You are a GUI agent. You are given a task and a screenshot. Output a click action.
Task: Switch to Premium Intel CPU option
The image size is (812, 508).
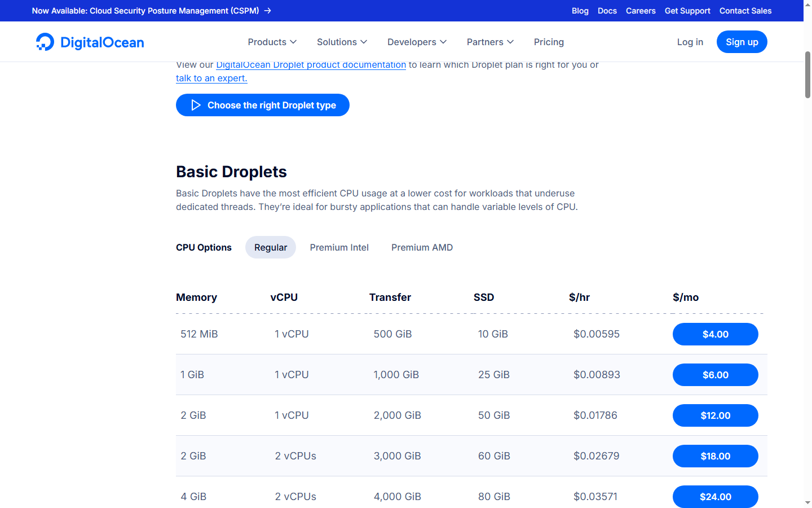click(339, 247)
